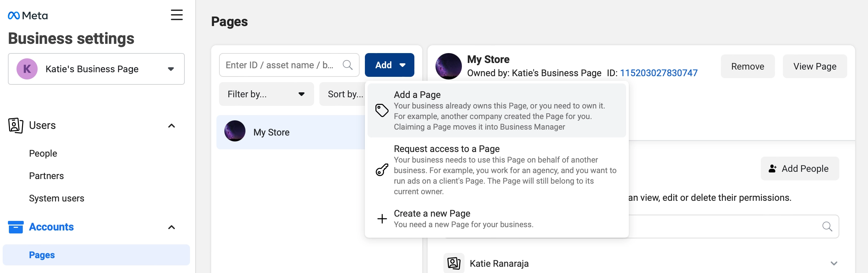Click the Users section icon

click(x=16, y=126)
